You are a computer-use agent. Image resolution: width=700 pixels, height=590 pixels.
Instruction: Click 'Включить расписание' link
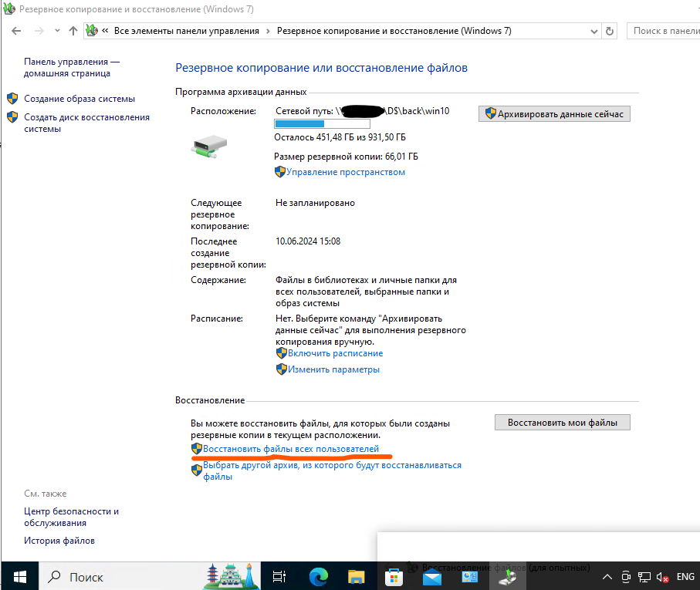pyautogui.click(x=335, y=353)
